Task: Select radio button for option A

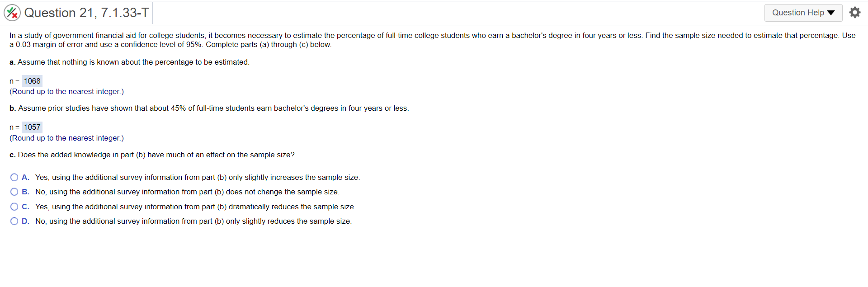Action: (x=14, y=177)
